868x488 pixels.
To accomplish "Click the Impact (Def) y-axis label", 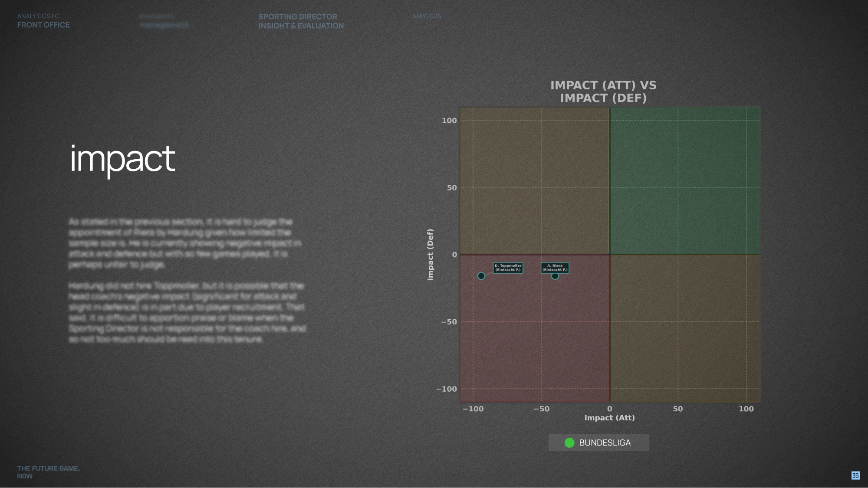I will click(x=430, y=255).
